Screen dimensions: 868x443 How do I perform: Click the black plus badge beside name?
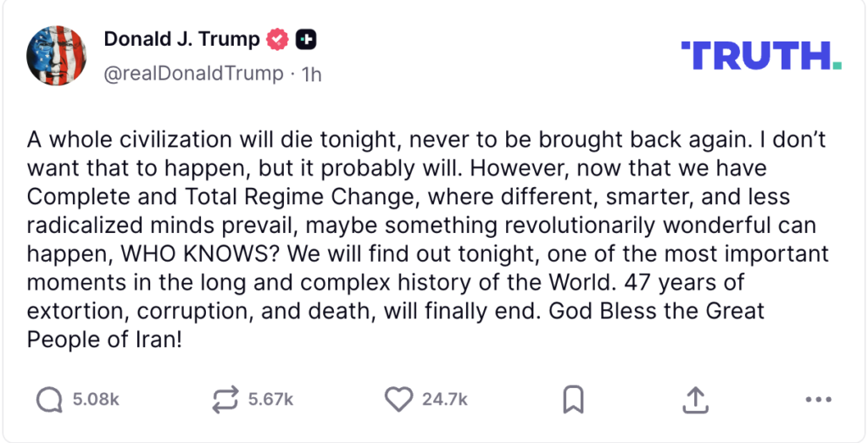(307, 39)
